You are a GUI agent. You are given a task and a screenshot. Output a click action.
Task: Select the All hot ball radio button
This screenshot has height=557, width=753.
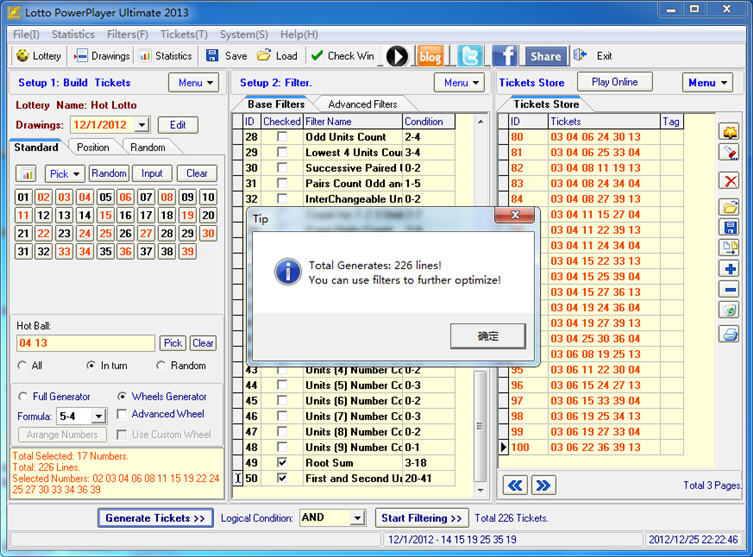22,365
